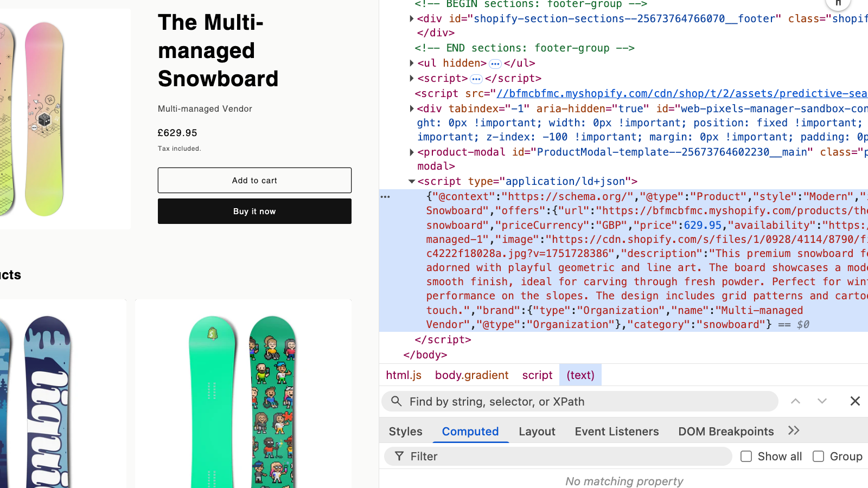The image size is (868, 488).
Task: Select html.js in the breadcrumb
Action: click(x=404, y=375)
